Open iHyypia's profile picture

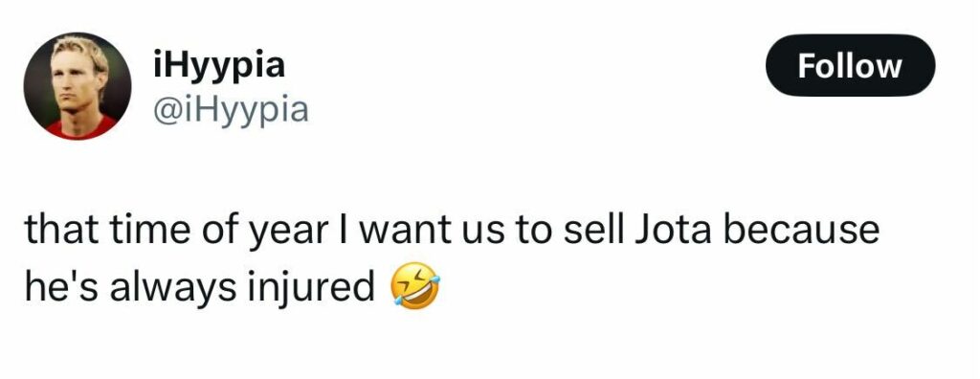(x=78, y=86)
